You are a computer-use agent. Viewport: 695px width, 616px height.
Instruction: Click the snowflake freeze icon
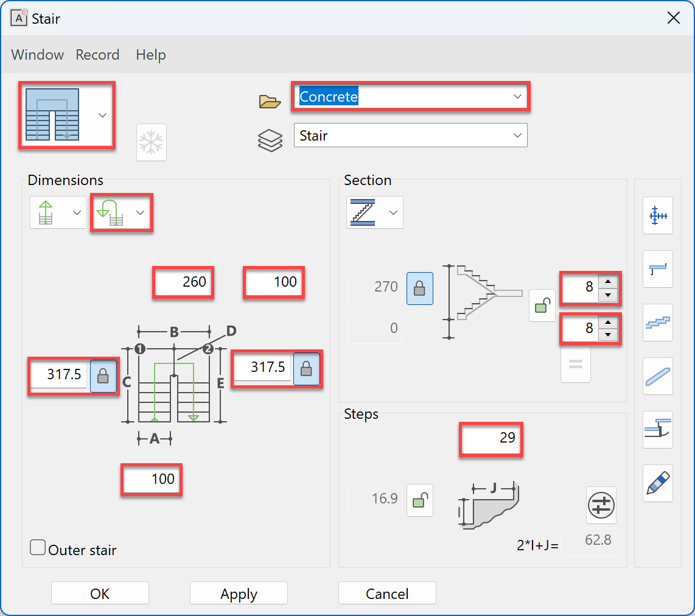coord(152,143)
